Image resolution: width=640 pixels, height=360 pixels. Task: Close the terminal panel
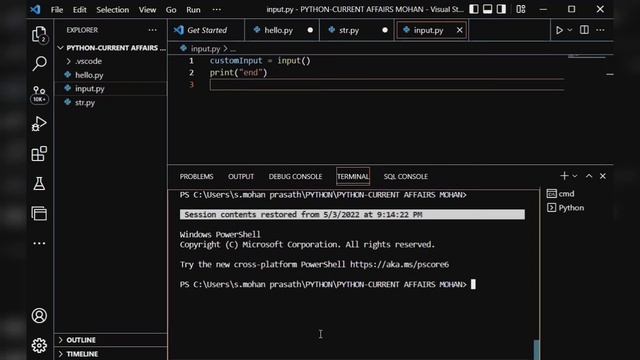pos(603,176)
